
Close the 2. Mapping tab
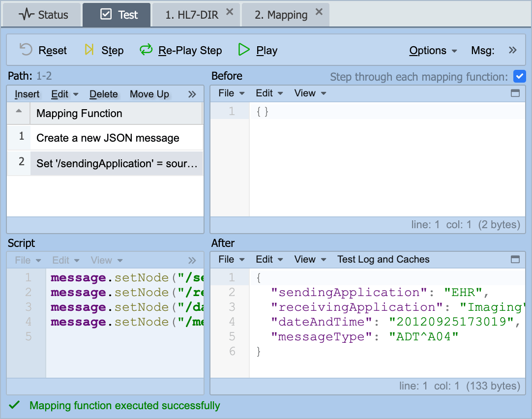click(x=319, y=12)
